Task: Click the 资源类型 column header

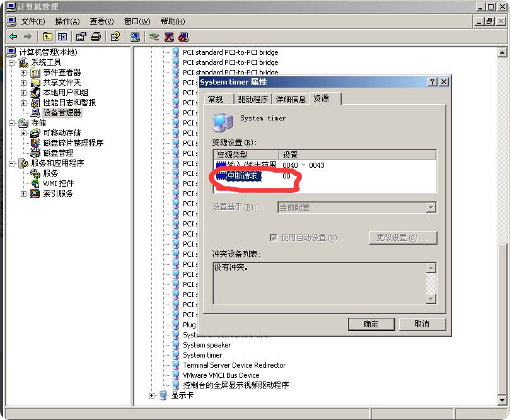Action: 246,155
